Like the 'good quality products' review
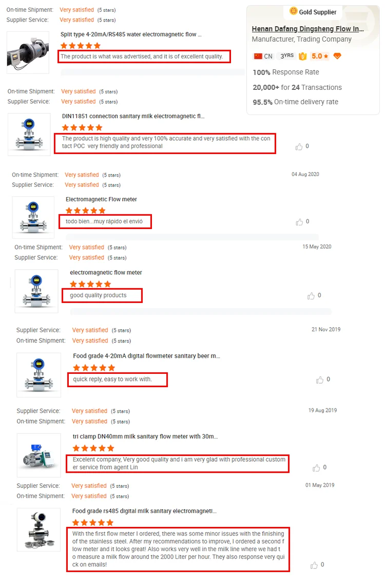385x588 pixels. 311,296
